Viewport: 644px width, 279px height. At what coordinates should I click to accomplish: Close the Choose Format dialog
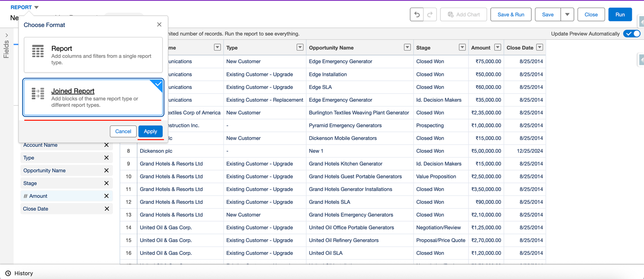point(159,25)
